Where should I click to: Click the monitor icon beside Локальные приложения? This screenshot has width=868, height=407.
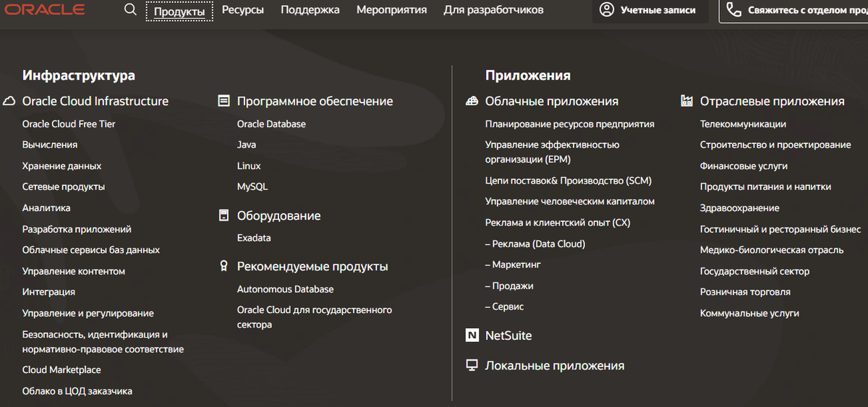pos(472,365)
